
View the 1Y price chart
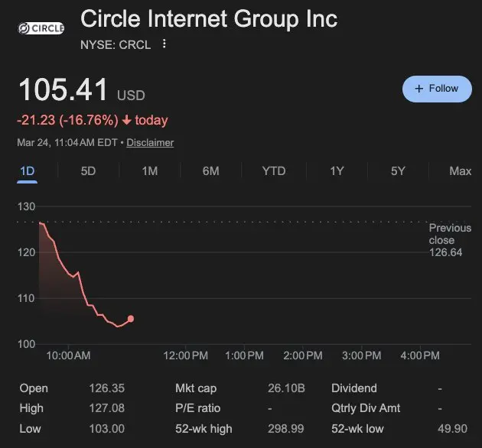tap(337, 171)
